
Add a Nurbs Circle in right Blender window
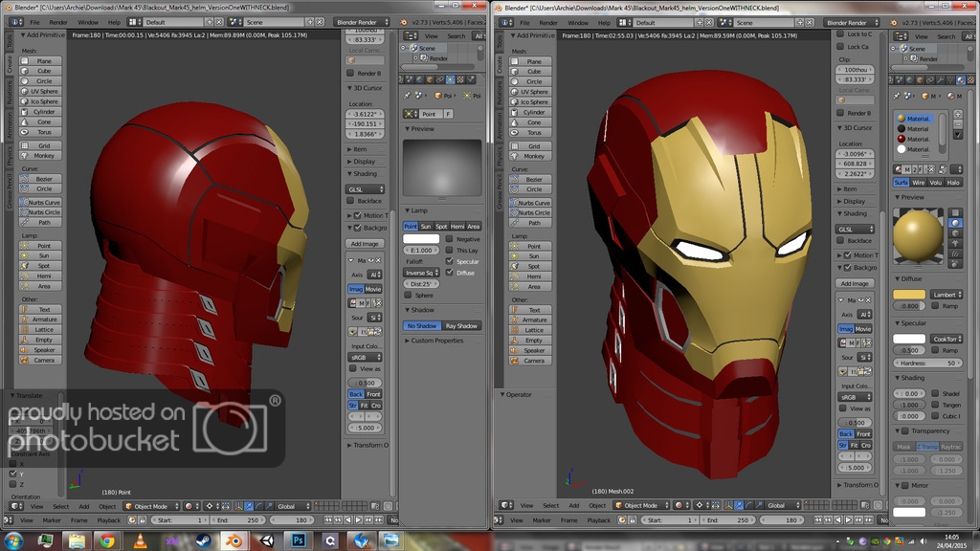(x=530, y=213)
